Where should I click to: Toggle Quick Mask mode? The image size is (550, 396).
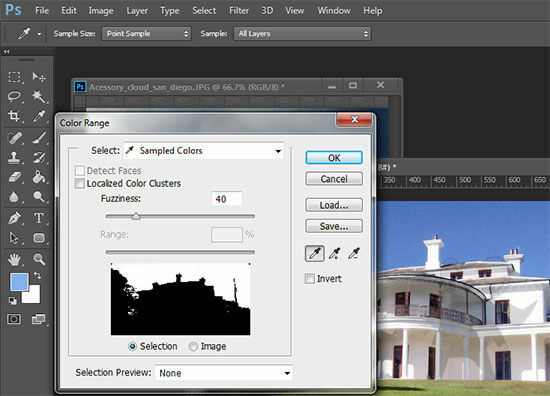(14, 319)
